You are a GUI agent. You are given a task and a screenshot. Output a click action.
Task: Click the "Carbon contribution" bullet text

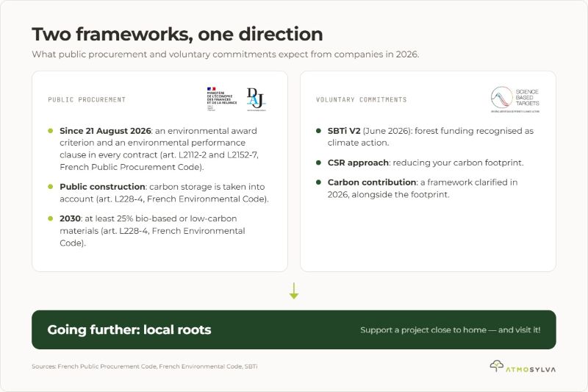coord(423,188)
